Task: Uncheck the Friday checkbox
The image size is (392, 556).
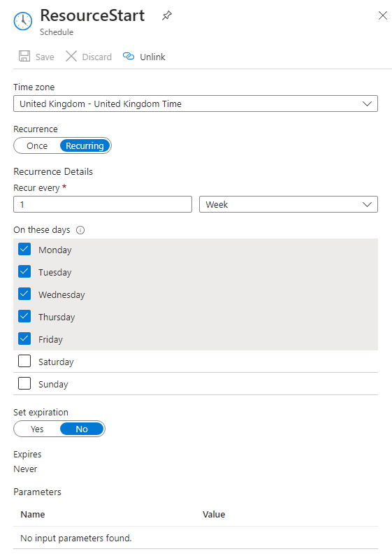Action: 24,338
